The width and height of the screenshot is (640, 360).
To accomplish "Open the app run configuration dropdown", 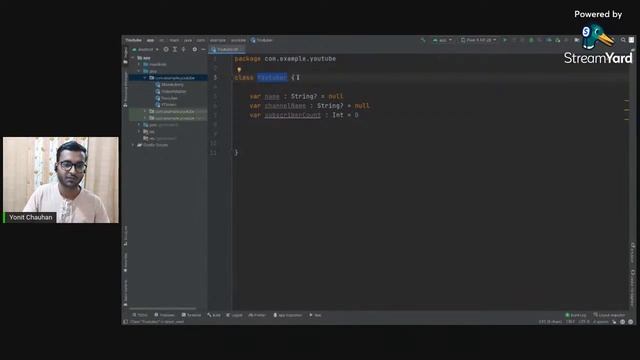I will click(x=442, y=40).
